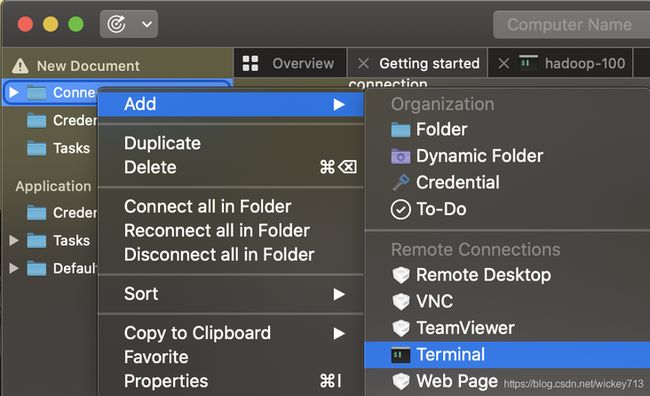The image size is (650, 396).
Task: Click the Computer Name input field
Action: click(571, 24)
